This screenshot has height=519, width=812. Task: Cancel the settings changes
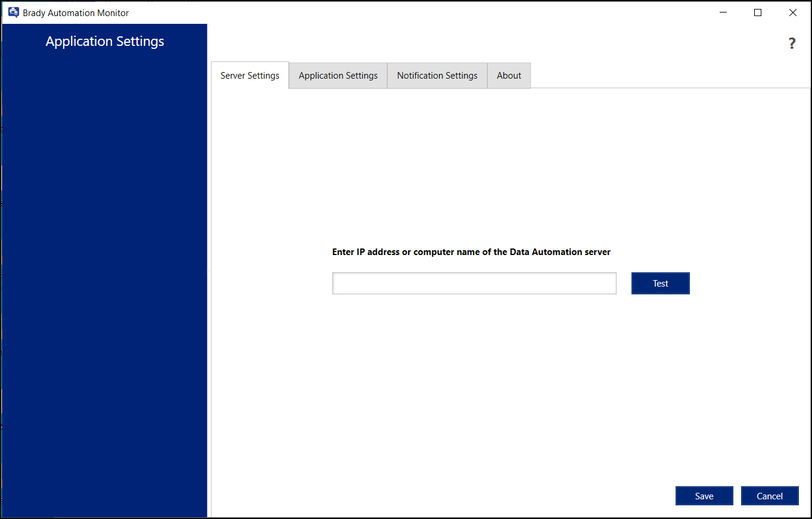(x=770, y=496)
